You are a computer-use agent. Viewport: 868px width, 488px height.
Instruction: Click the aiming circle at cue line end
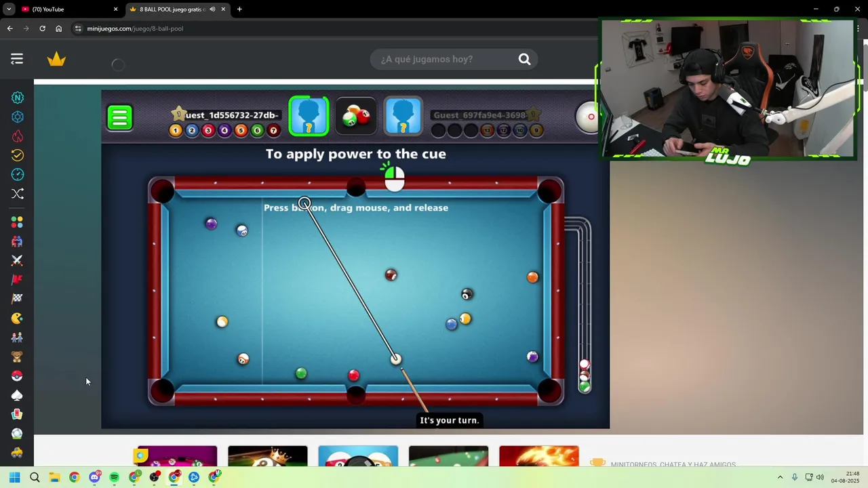click(304, 203)
